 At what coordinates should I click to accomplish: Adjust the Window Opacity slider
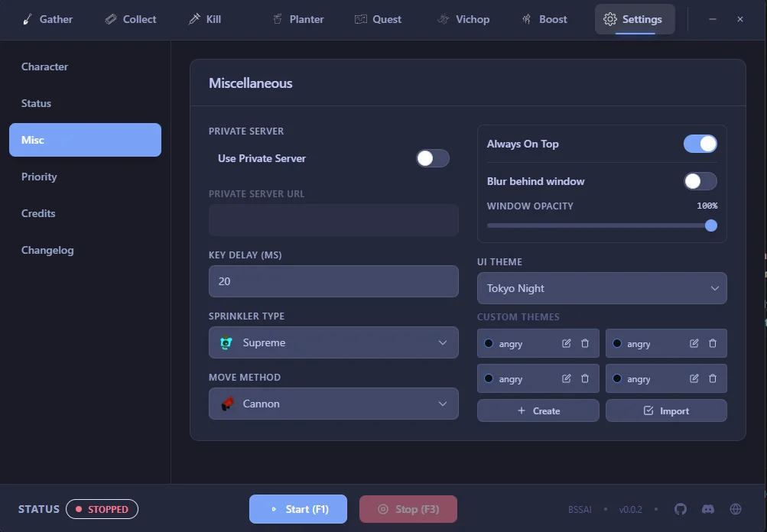(710, 225)
